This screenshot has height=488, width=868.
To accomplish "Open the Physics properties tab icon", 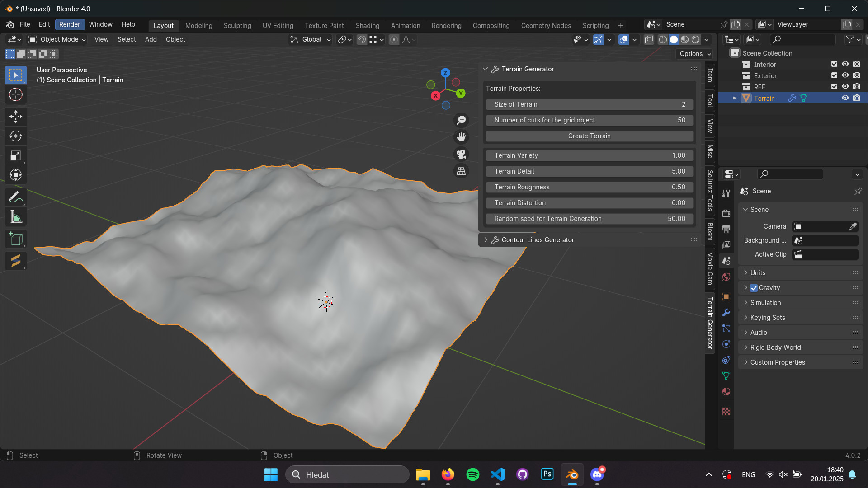I will click(x=726, y=344).
